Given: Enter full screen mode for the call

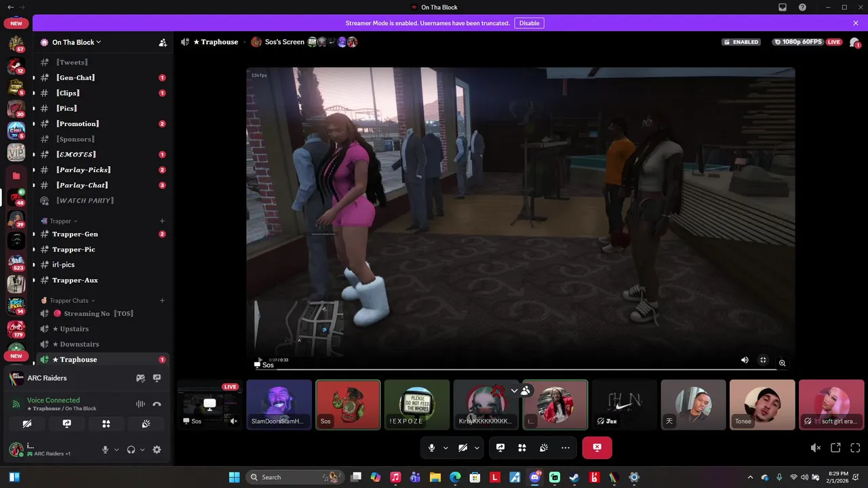Looking at the screenshot, I should (x=855, y=448).
